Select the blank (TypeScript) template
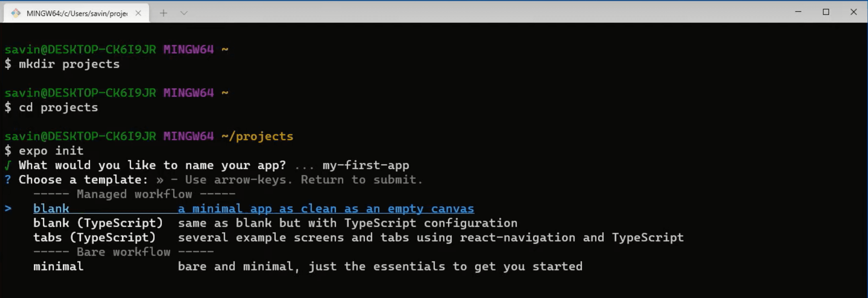The width and height of the screenshot is (868, 298). click(98, 223)
